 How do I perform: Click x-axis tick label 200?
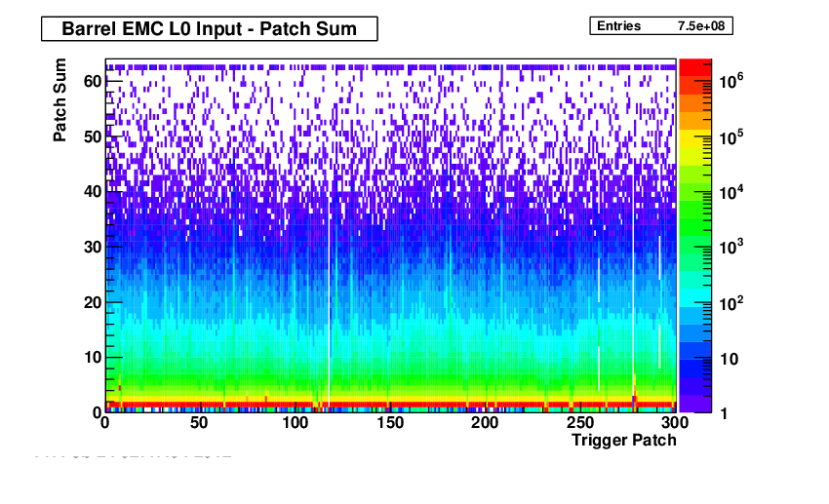pyautogui.click(x=486, y=423)
